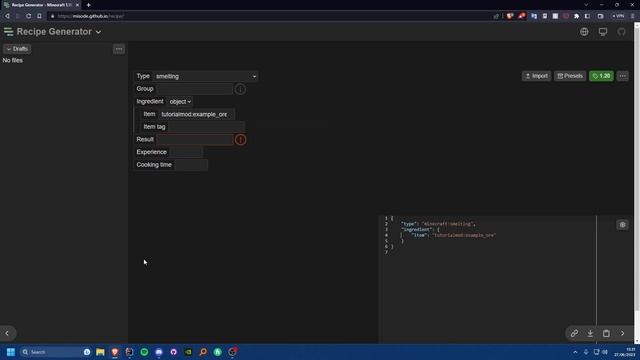Open File Explorer from taskbar

[100, 352]
